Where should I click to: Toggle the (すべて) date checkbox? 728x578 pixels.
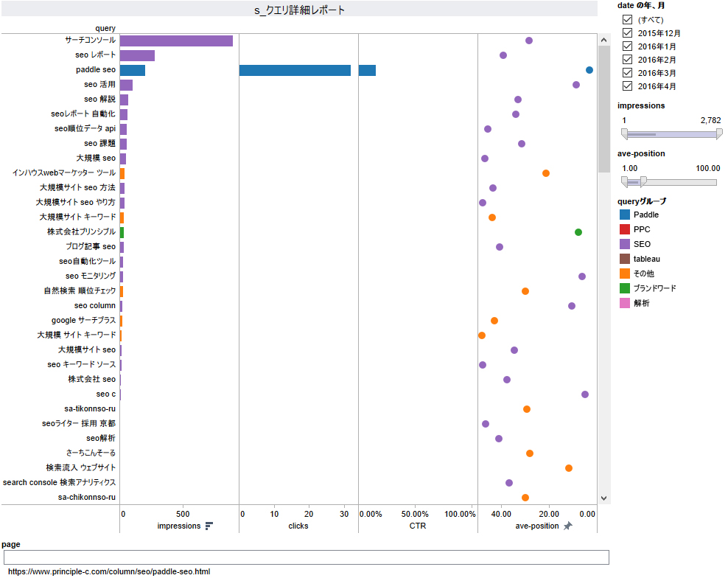(627, 20)
